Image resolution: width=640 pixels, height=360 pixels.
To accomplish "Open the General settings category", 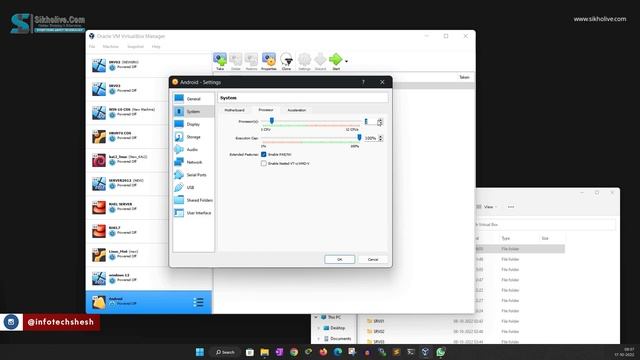I will 193,99.
